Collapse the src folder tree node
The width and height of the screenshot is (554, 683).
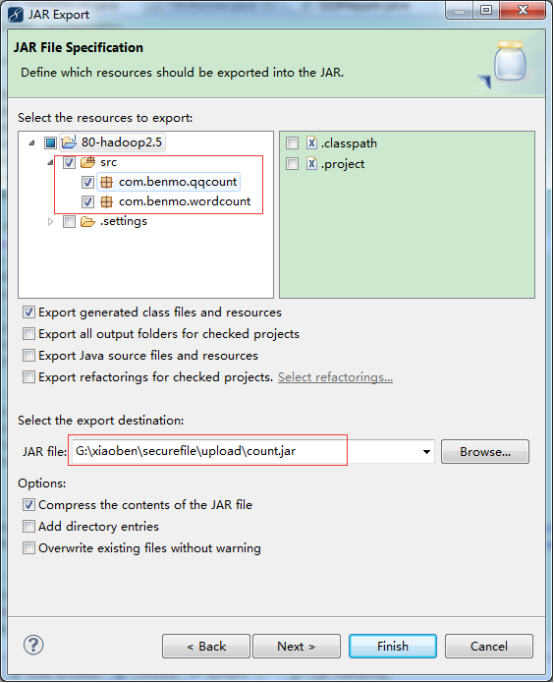pyautogui.click(x=51, y=162)
